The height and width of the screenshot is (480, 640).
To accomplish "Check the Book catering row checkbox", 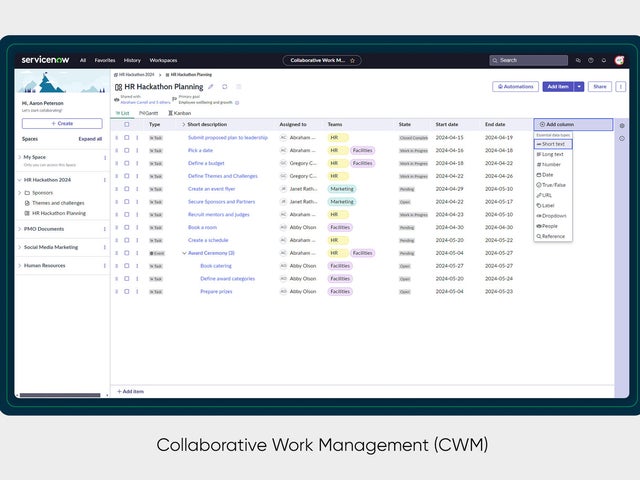I will point(127,266).
